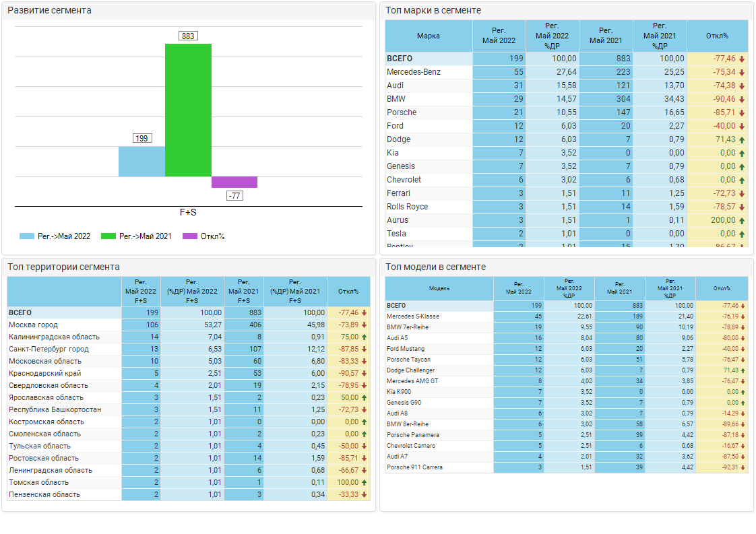
Task: Click the purple -77 deviation bar
Action: (234, 182)
